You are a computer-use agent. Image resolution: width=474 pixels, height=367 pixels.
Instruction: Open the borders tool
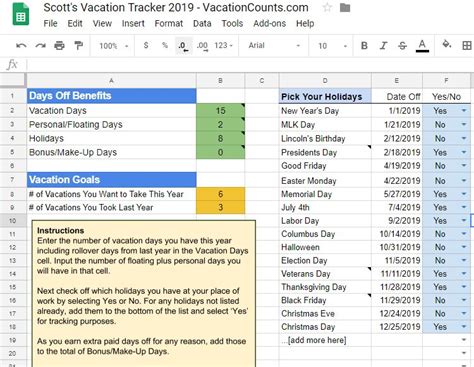[467, 46]
